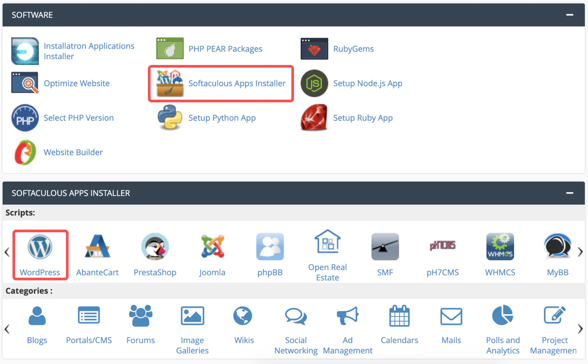588x364 pixels.
Task: Click the Softaculous Apps Installer text link
Action: [x=237, y=83]
